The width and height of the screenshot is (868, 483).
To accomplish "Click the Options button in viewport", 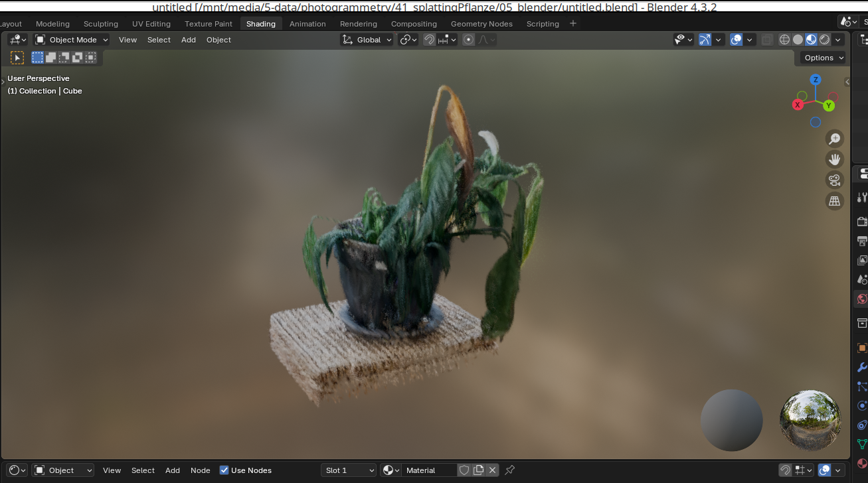I will (x=823, y=58).
